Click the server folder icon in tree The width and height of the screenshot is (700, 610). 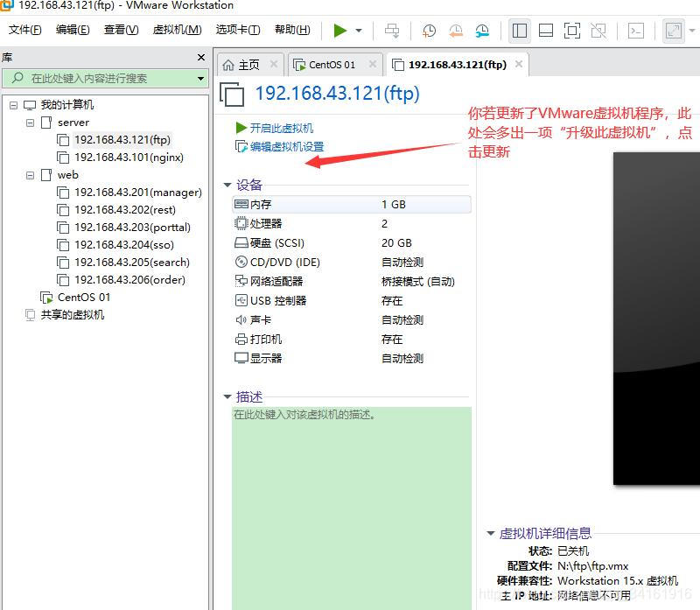(46, 123)
